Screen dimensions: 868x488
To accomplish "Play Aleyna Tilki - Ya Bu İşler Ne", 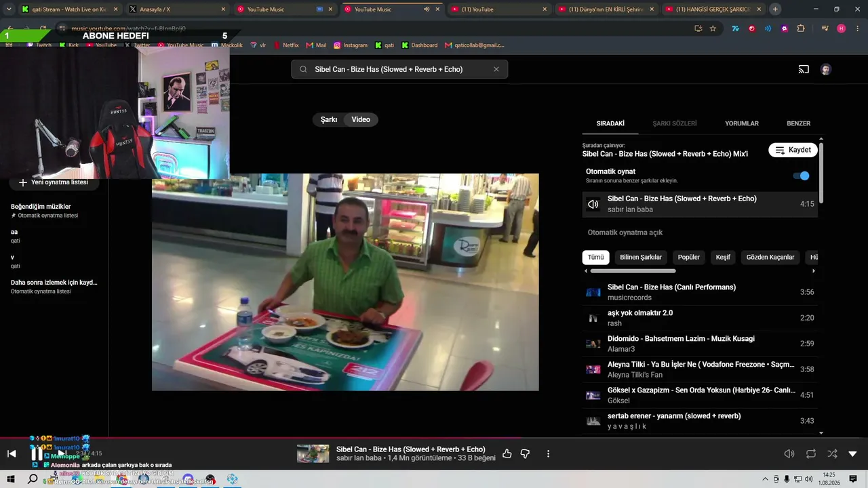I will 700,369.
